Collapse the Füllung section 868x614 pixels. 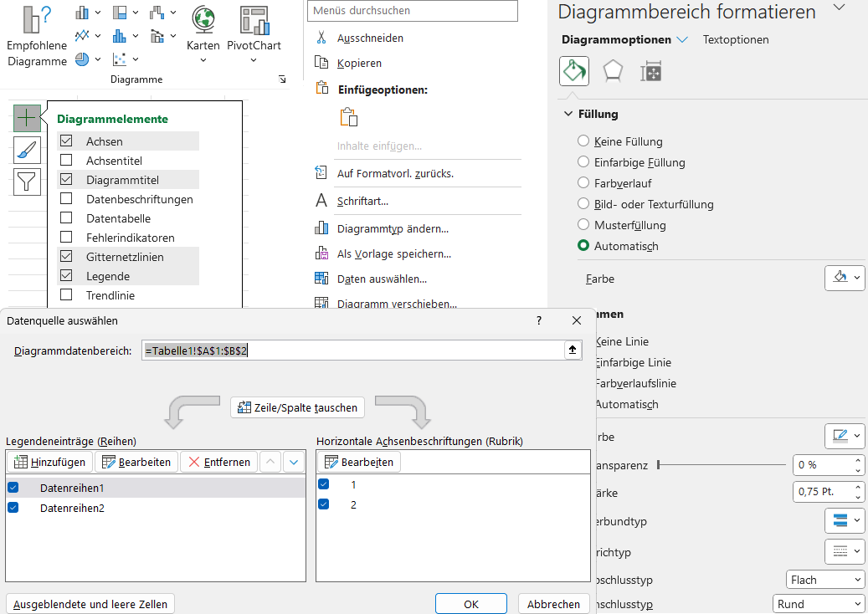click(568, 114)
